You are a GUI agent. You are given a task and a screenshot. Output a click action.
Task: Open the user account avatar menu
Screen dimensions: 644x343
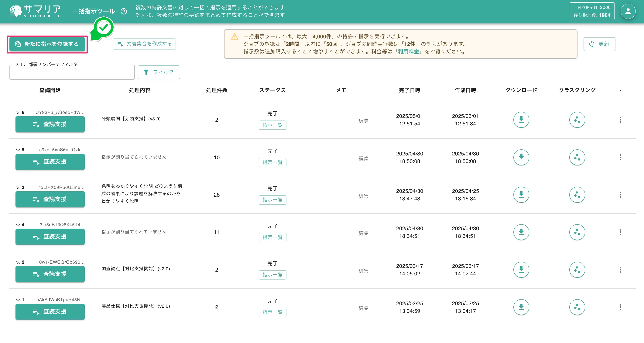pyautogui.click(x=628, y=12)
